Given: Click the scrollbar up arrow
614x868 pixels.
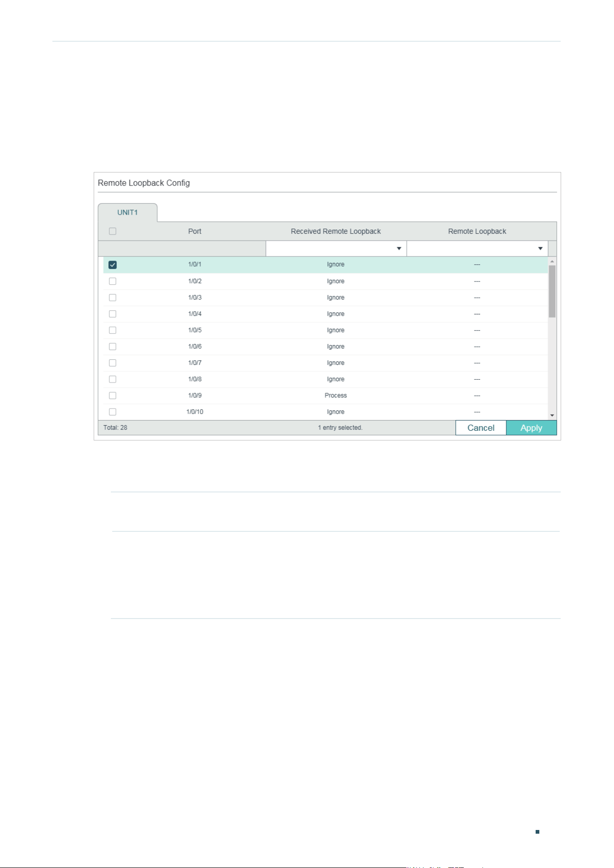Looking at the screenshot, I should pyautogui.click(x=552, y=262).
